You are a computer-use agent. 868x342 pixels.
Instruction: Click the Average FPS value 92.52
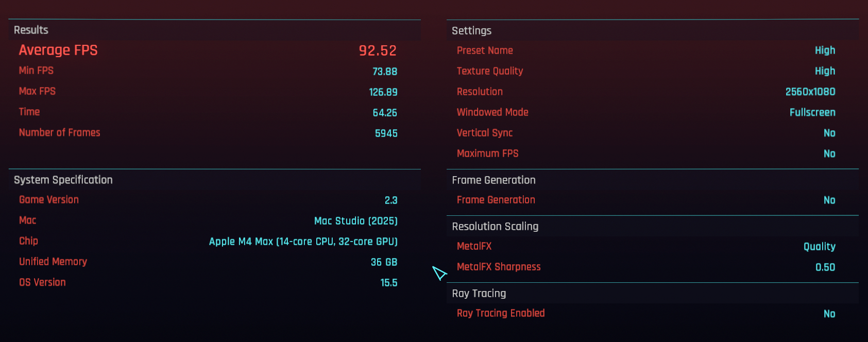click(377, 50)
